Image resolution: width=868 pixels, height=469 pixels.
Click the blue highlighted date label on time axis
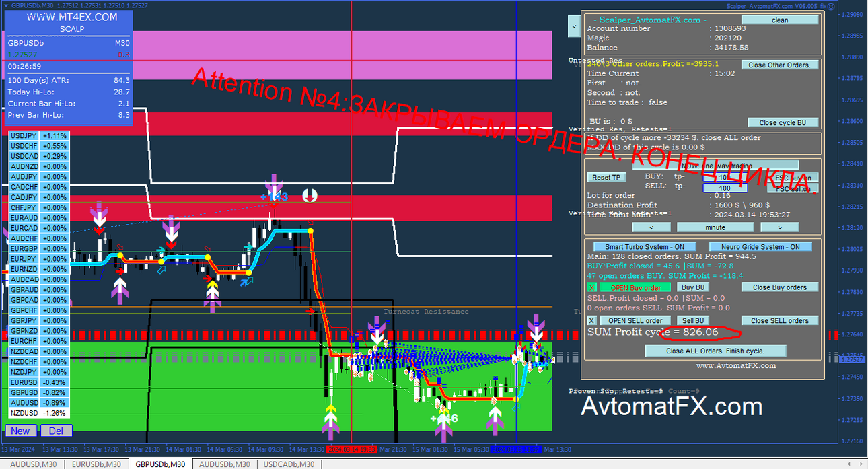point(515,449)
